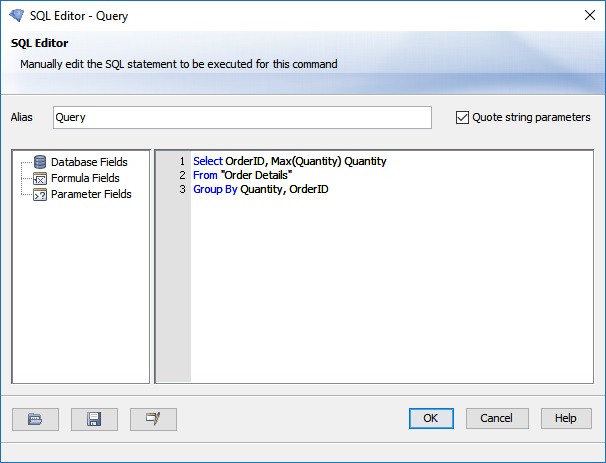
Task: Click the Cancel button
Action: coord(497,418)
